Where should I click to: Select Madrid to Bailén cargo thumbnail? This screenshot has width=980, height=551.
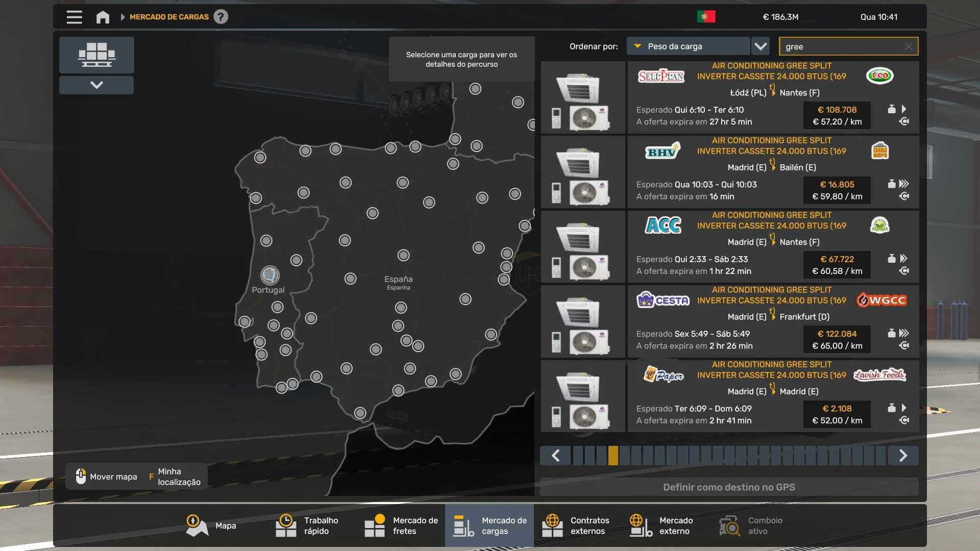[583, 172]
